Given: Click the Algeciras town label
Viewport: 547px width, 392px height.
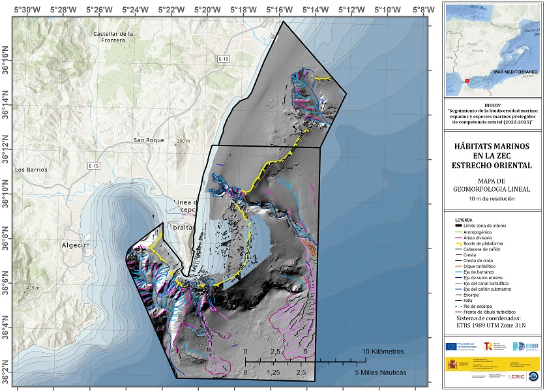Looking at the screenshot, I should point(74,245).
